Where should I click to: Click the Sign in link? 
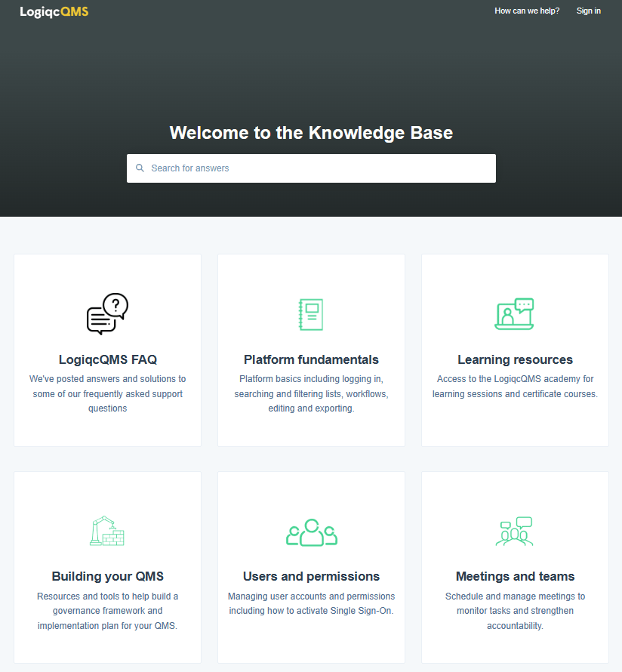(x=589, y=11)
